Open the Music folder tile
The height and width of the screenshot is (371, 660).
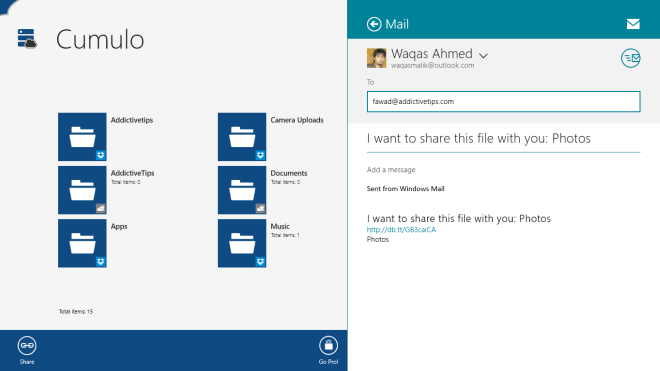coord(242,243)
